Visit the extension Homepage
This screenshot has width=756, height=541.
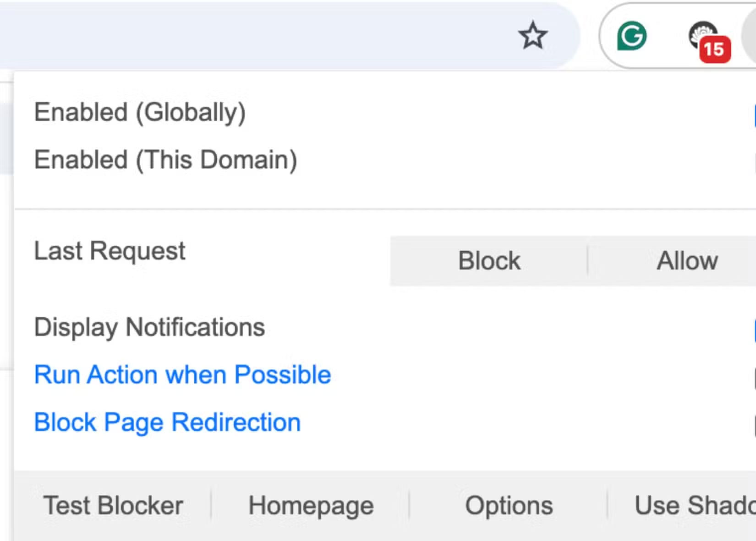[311, 505]
